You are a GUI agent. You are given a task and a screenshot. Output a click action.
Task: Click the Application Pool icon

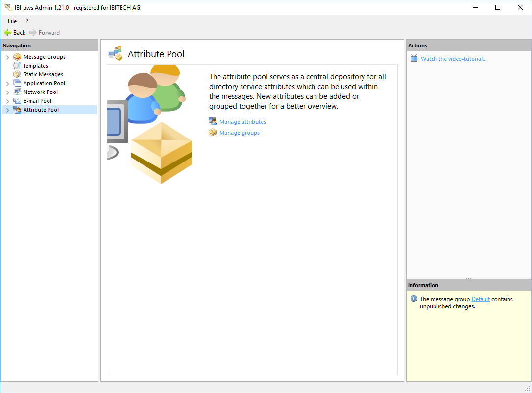coord(17,83)
